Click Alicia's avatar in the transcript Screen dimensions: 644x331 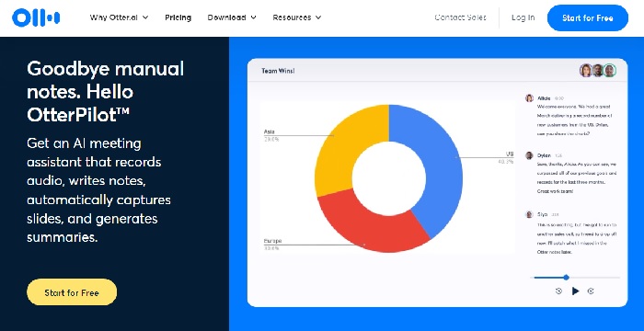click(529, 98)
